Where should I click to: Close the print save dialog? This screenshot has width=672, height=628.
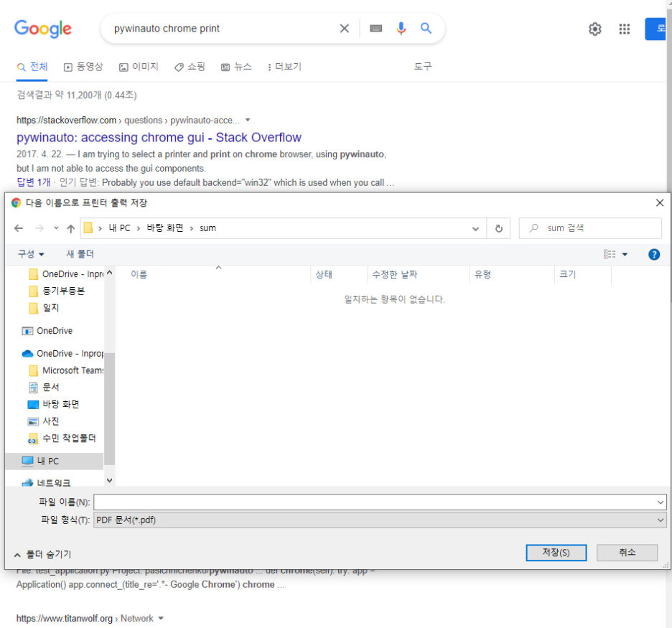(660, 202)
